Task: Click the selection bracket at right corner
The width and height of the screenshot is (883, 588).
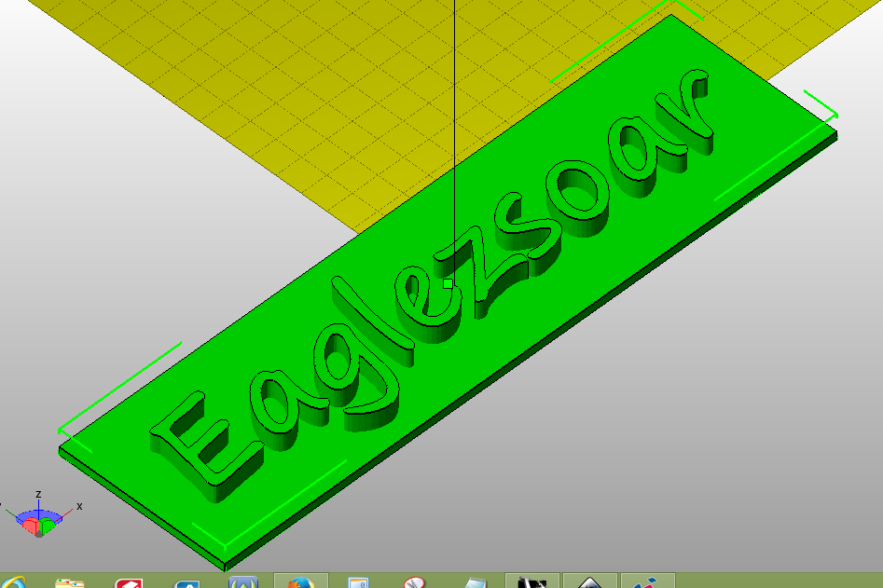Action: [822, 104]
